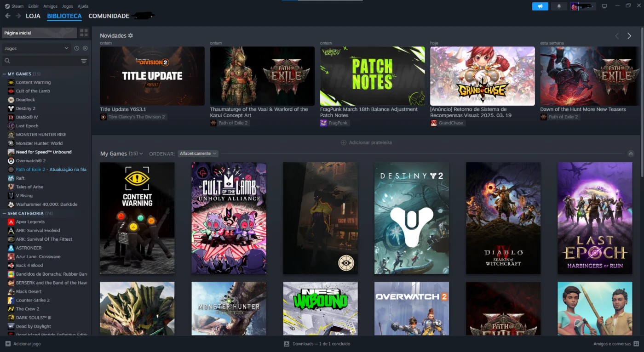Viewport: 644px width, 352px height.
Task: Open NFS Unbound game cover
Action: 320,308
